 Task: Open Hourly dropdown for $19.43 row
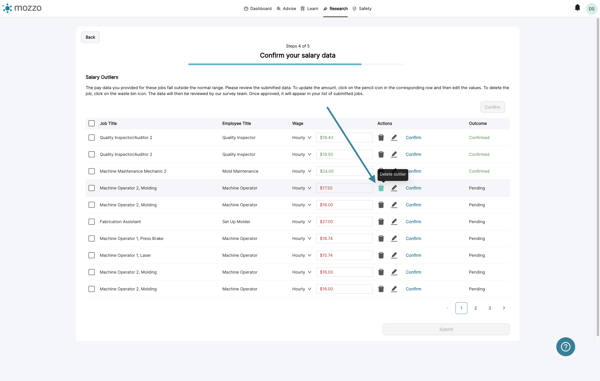point(302,137)
